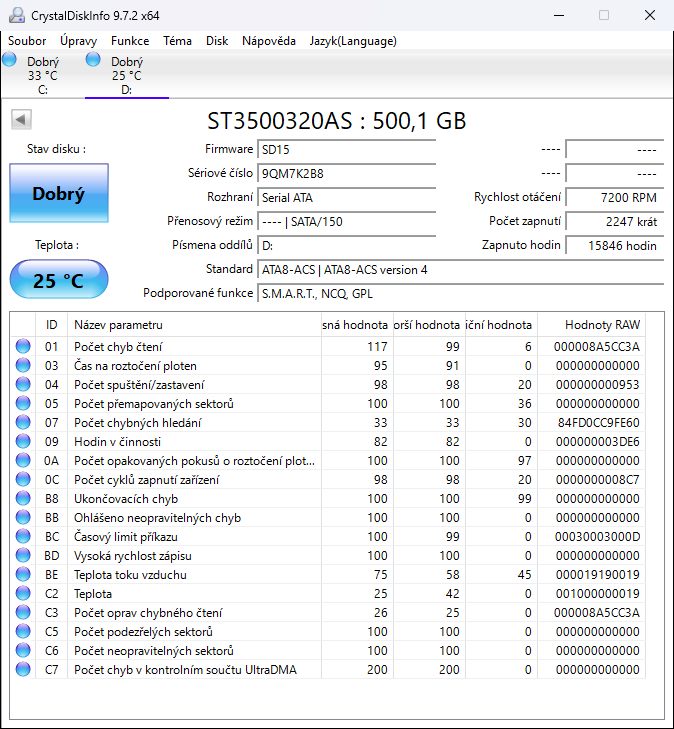The image size is (674, 729).
Task: Click status orb for Počet oprav chybného čtení
Action: click(23, 612)
